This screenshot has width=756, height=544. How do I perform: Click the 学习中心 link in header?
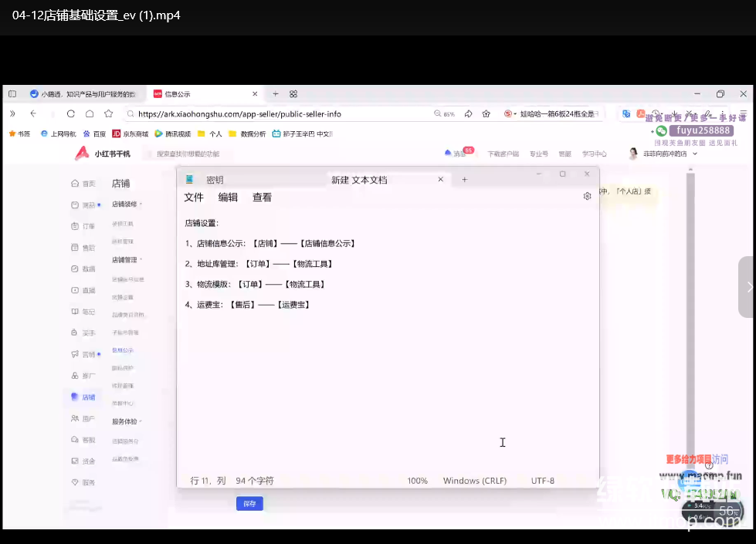coord(594,154)
